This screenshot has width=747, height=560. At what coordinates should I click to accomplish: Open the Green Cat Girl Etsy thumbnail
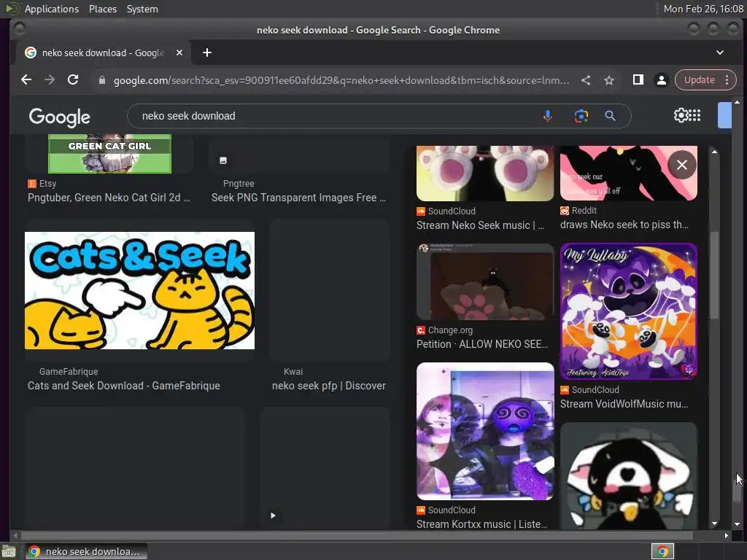tap(109, 154)
